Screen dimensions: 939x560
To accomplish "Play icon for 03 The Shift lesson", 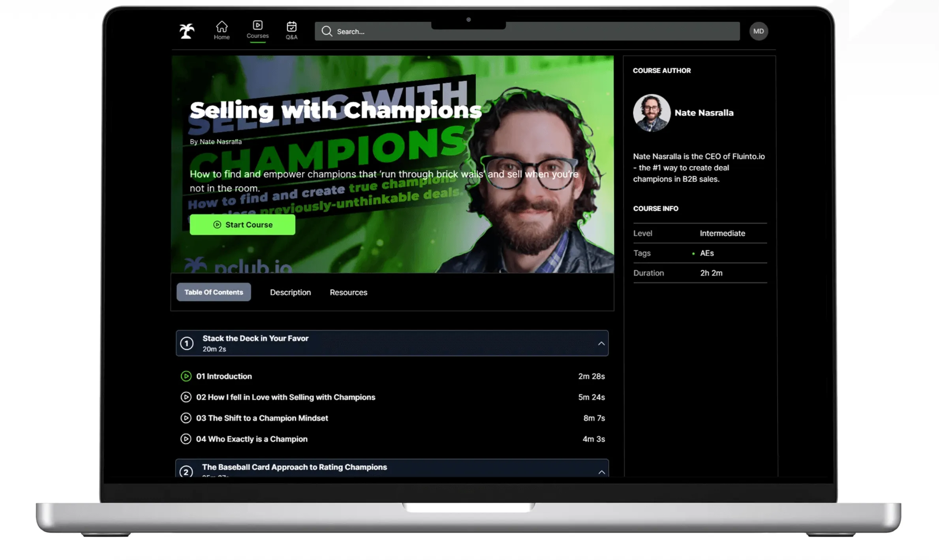I will (186, 418).
